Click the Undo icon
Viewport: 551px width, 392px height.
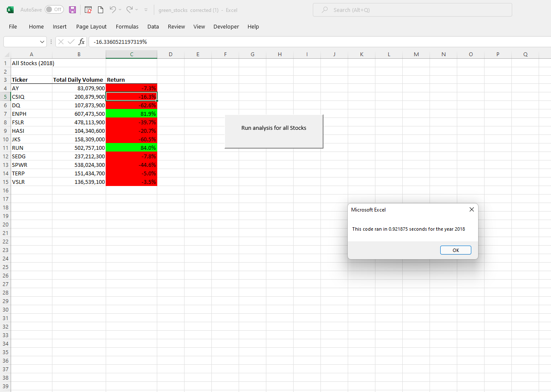point(113,9)
